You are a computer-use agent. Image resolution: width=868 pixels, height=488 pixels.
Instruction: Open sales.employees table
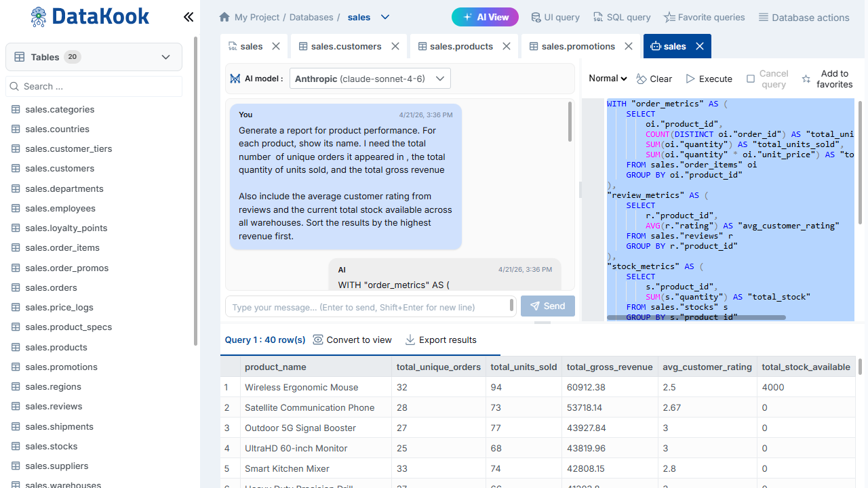point(60,208)
